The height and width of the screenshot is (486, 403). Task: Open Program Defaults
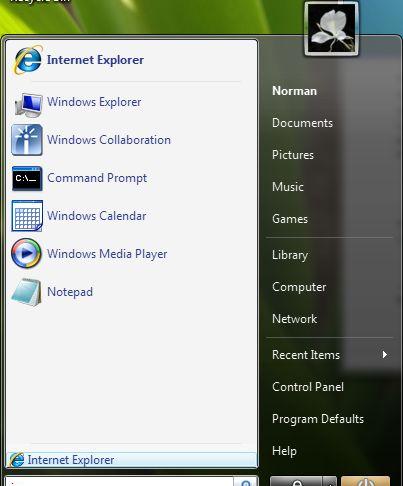[x=318, y=419]
